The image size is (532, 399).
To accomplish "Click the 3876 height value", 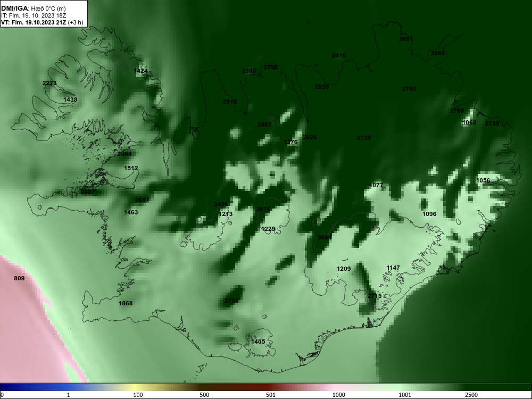I will (x=263, y=209).
